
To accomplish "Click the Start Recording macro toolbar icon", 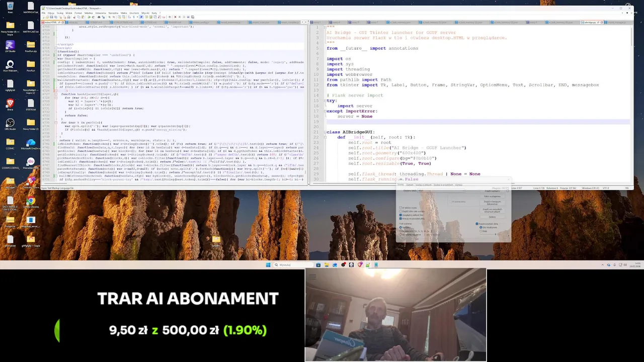I will point(175,17).
